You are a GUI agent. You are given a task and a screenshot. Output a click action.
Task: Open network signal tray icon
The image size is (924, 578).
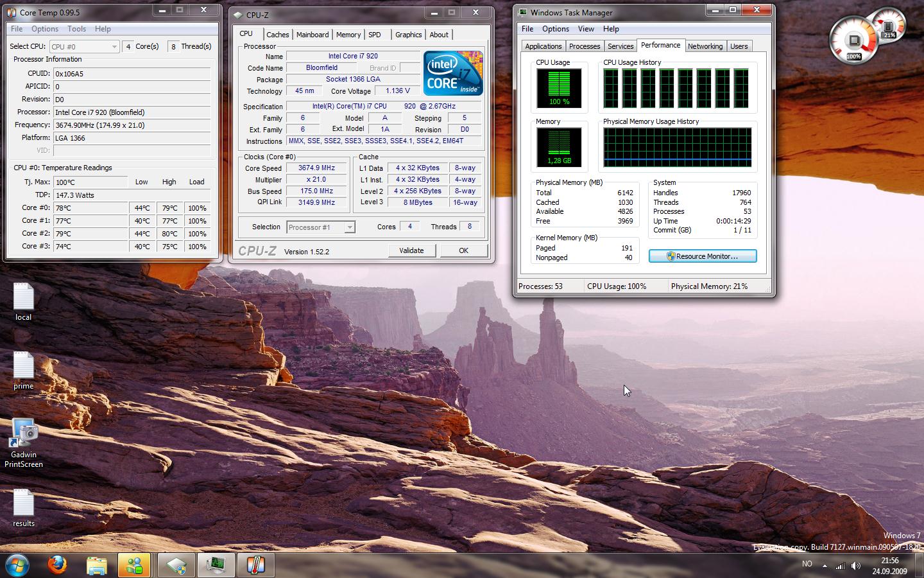pyautogui.click(x=840, y=566)
